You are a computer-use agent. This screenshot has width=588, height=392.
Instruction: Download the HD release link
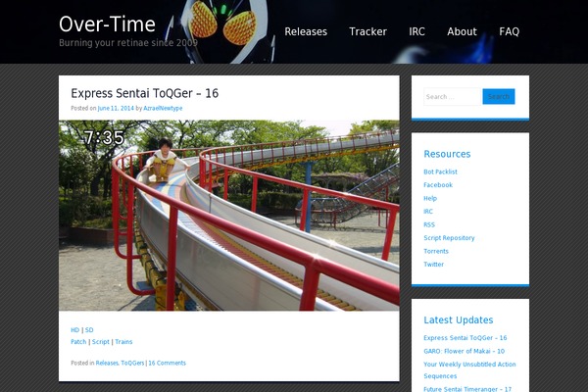click(75, 330)
